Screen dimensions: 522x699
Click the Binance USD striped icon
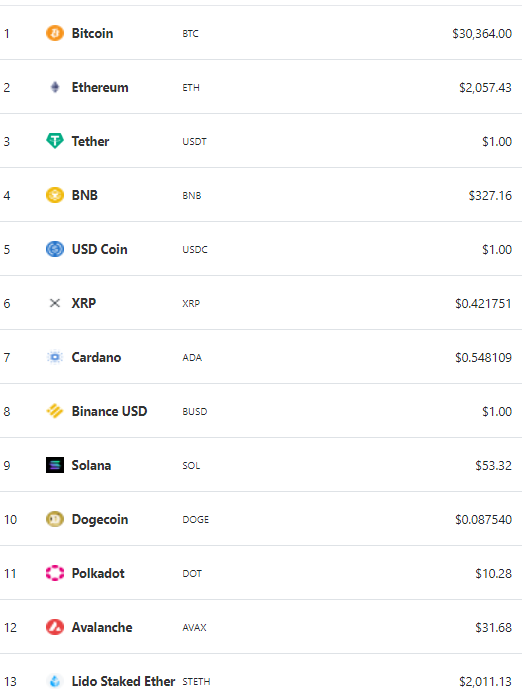tap(55, 411)
